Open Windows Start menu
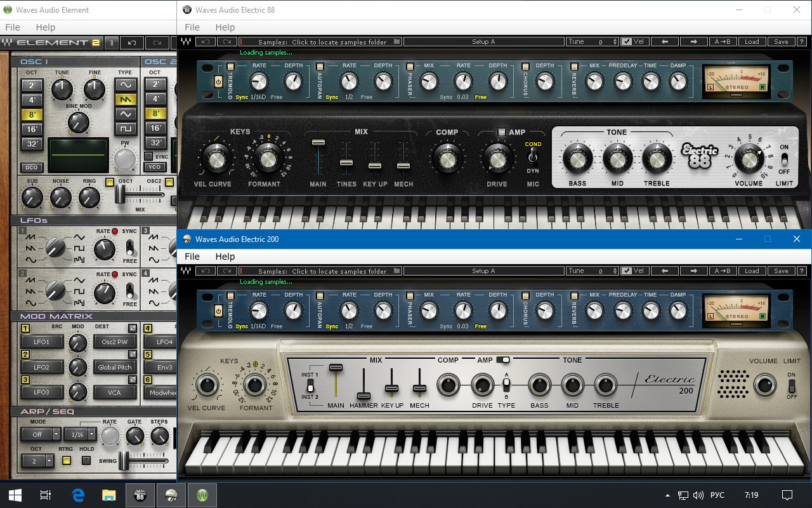 click(x=15, y=495)
